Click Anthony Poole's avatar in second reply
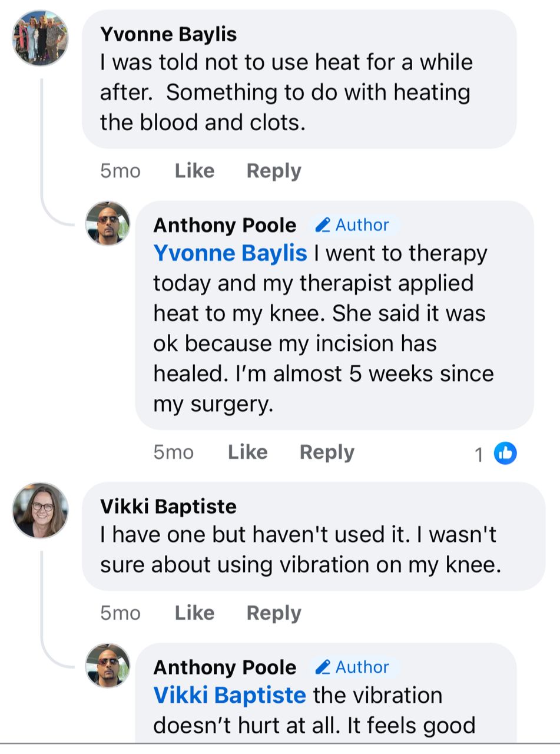The height and width of the screenshot is (754, 560). (108, 665)
